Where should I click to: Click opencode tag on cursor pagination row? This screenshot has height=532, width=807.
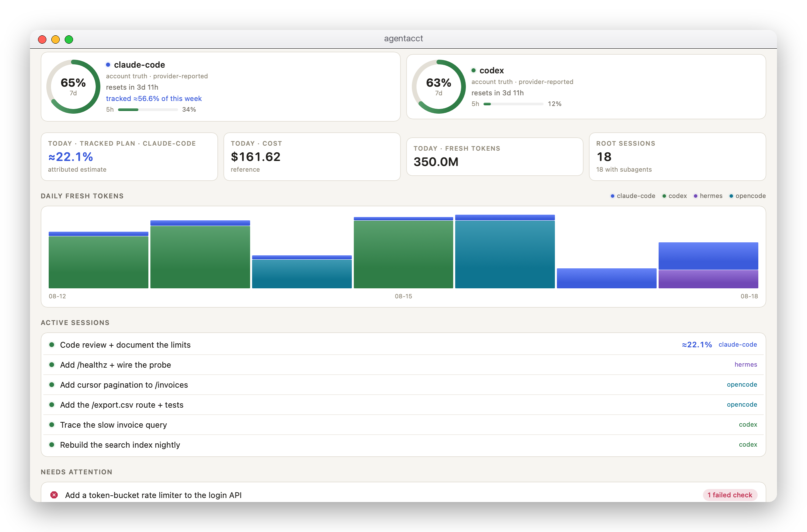tap(742, 384)
